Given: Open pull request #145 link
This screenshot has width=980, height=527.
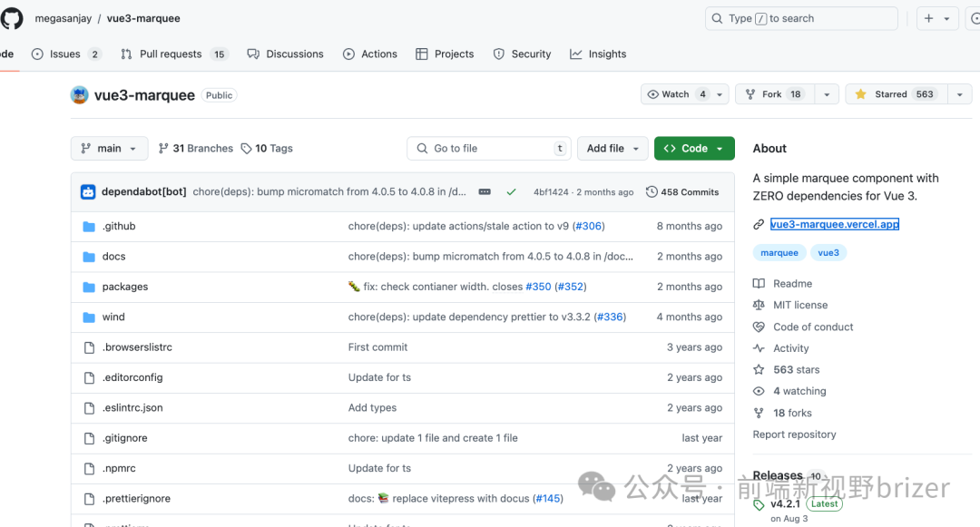Looking at the screenshot, I should 547,498.
